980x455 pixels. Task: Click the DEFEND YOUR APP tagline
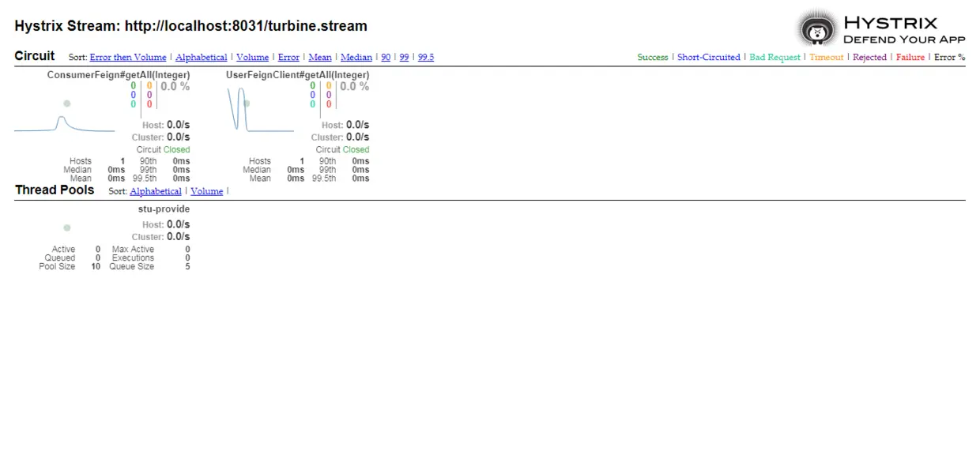pos(904,39)
